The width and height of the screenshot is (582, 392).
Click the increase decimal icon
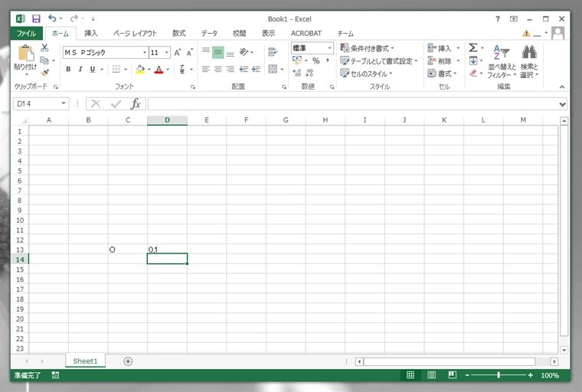[297, 73]
